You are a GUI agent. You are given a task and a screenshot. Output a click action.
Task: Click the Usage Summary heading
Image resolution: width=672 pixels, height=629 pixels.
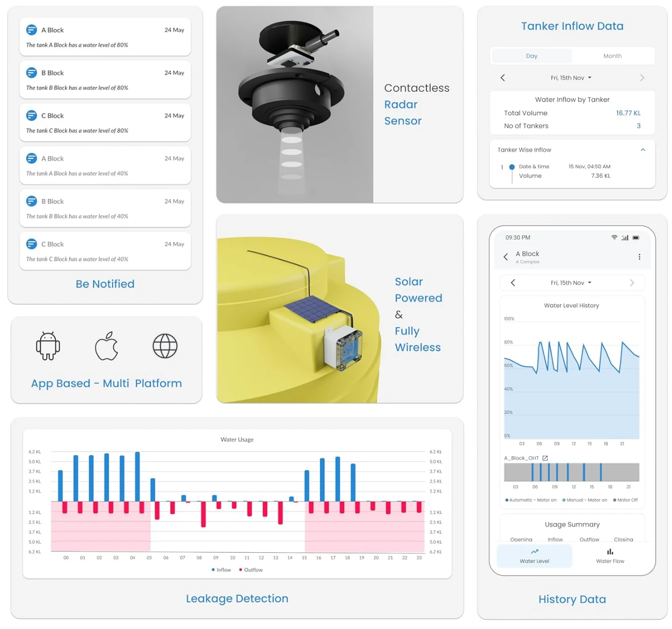[x=572, y=525]
